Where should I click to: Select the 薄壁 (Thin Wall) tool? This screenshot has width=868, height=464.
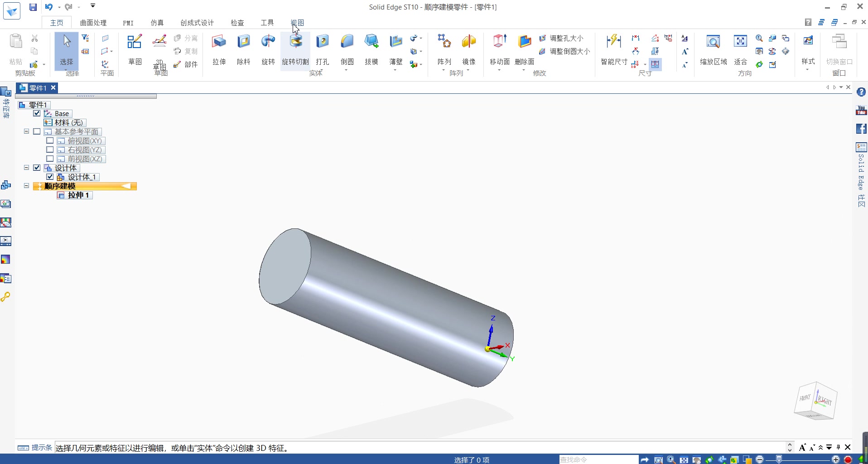(395, 50)
